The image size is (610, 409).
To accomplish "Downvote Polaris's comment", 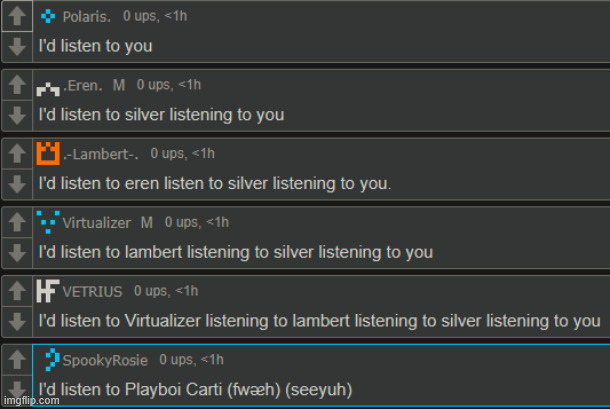I will [x=15, y=46].
